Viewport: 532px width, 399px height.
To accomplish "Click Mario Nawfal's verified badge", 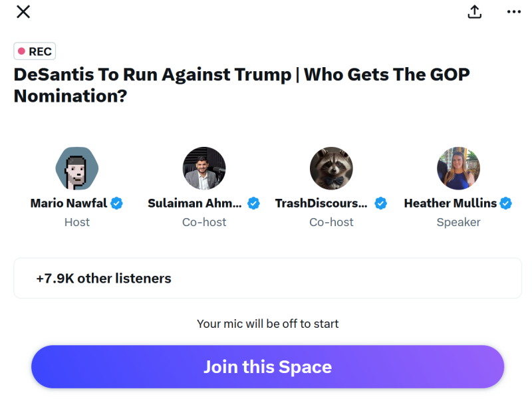I will (x=117, y=203).
